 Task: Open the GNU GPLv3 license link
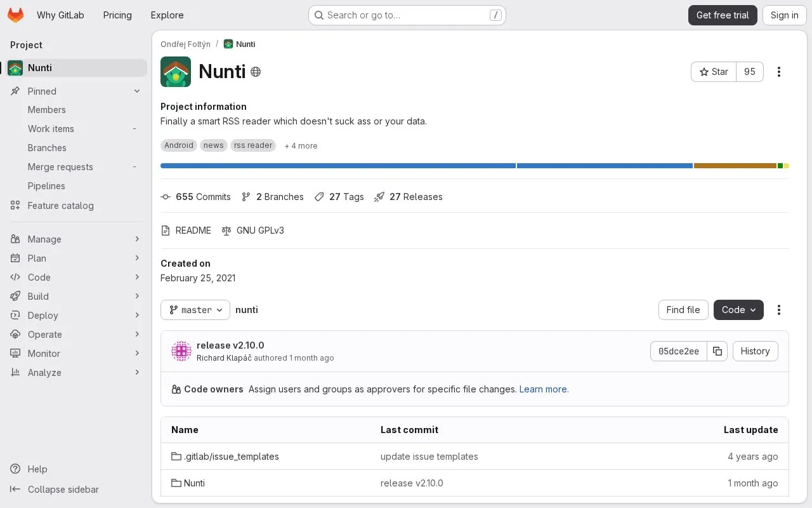click(252, 231)
